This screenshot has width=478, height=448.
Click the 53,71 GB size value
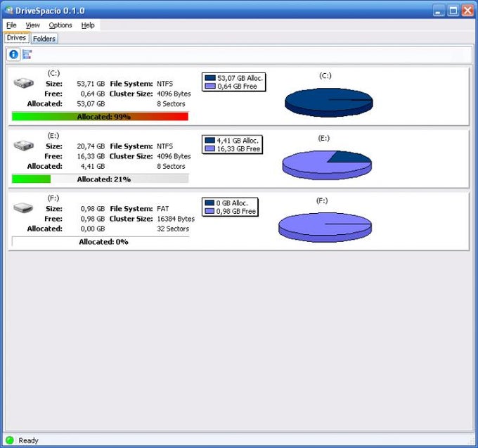point(91,84)
